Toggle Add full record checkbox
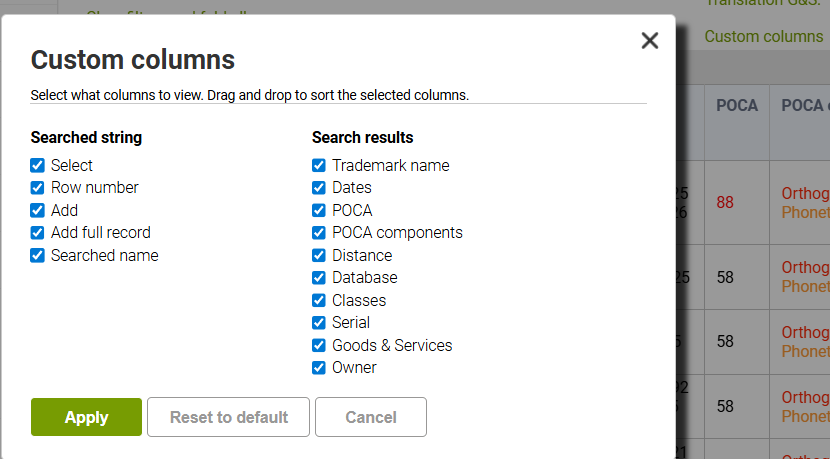Viewport: 830px width, 459px height. tap(38, 233)
